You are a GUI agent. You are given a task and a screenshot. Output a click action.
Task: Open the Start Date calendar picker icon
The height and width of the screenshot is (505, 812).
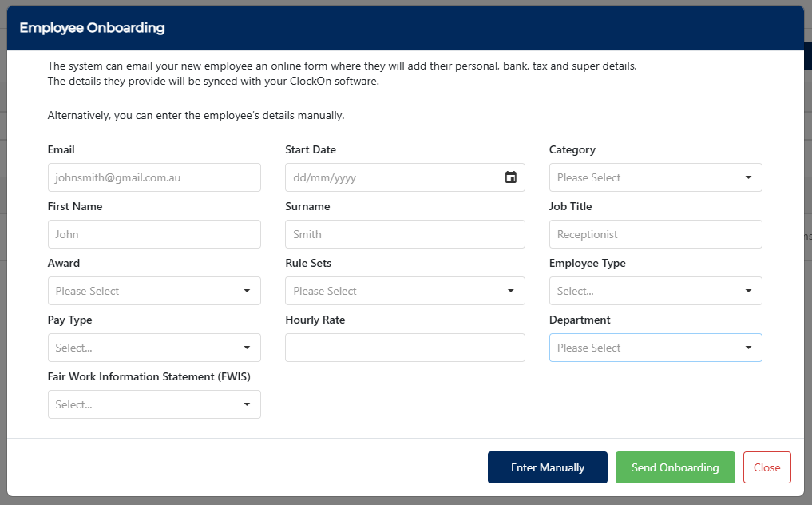(511, 177)
